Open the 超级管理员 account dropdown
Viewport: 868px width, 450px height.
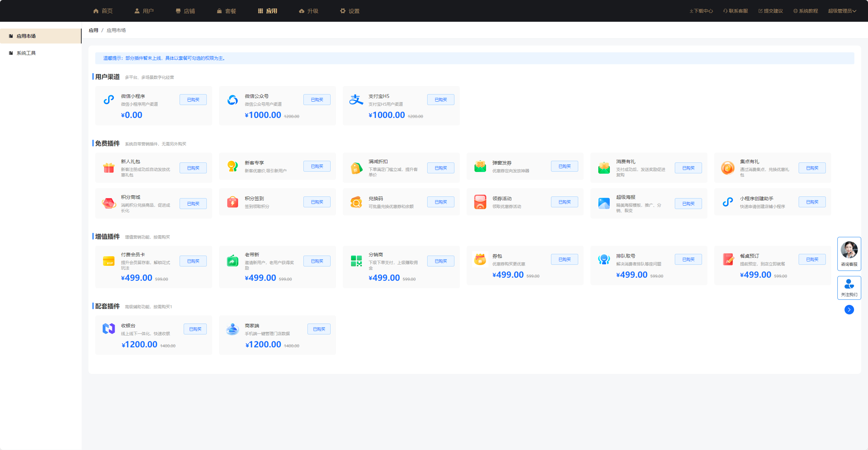[842, 11]
